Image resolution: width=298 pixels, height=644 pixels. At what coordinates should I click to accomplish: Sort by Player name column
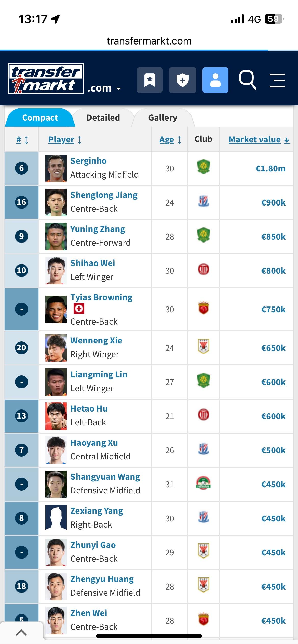click(x=65, y=140)
